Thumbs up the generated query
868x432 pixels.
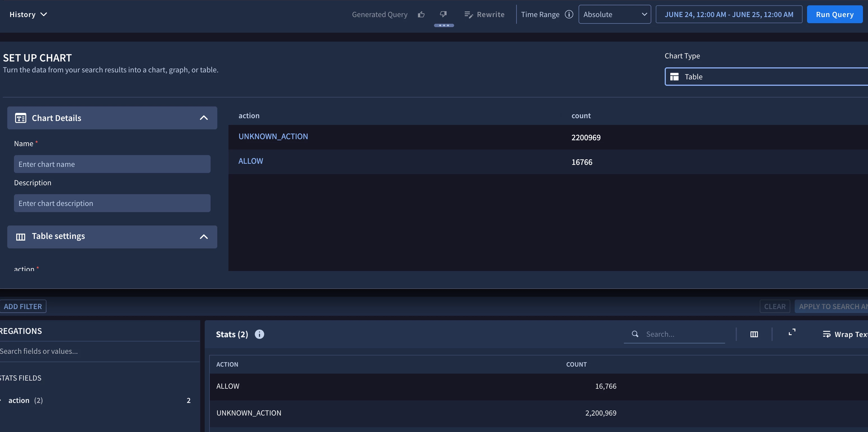(421, 15)
